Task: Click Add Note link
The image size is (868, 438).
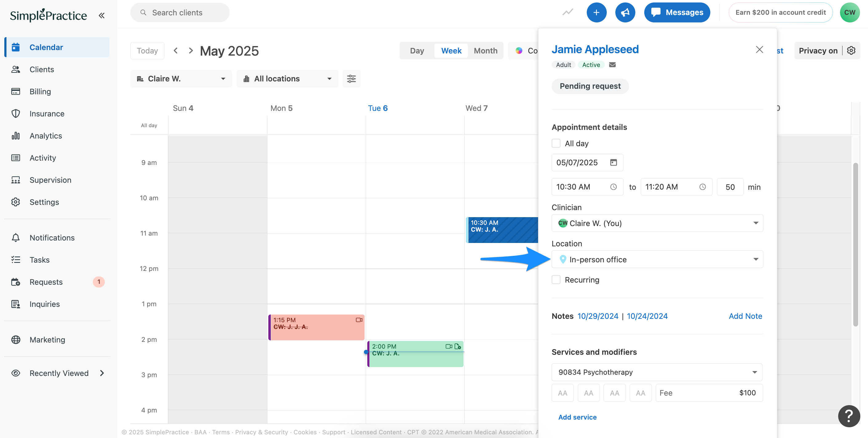Action: click(x=745, y=316)
